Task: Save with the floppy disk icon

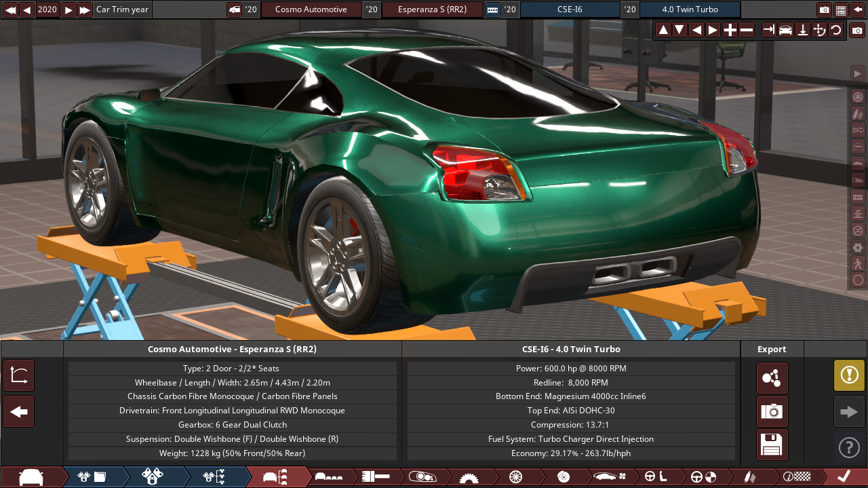Action: pos(772,445)
